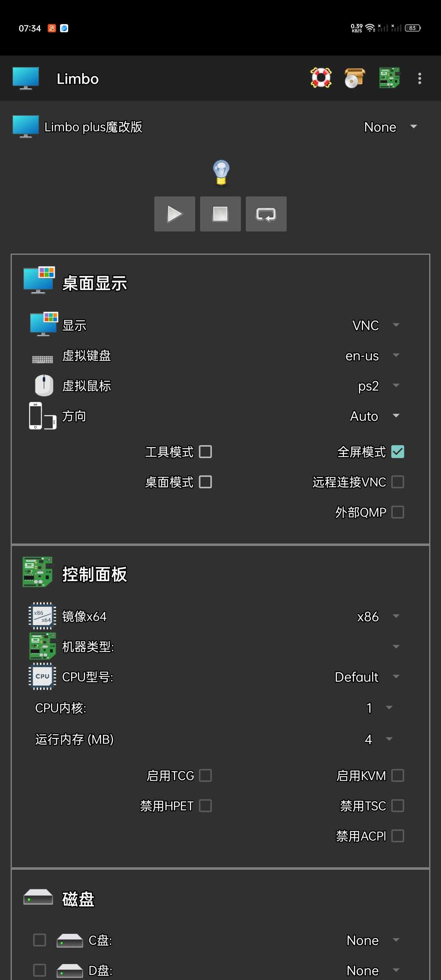441x980 pixels.
Task: Tap the green circuit board toolbar icon
Action: pos(389,78)
